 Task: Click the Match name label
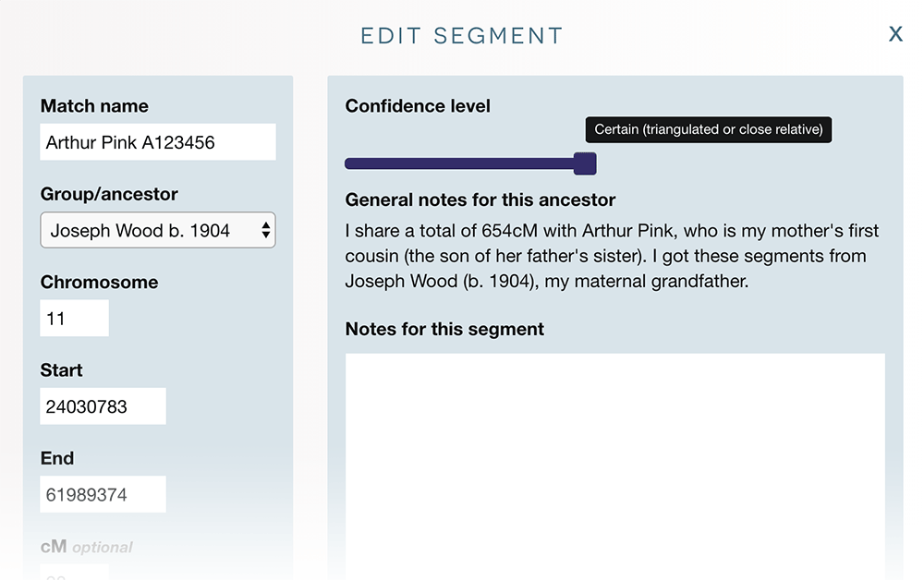[94, 106]
